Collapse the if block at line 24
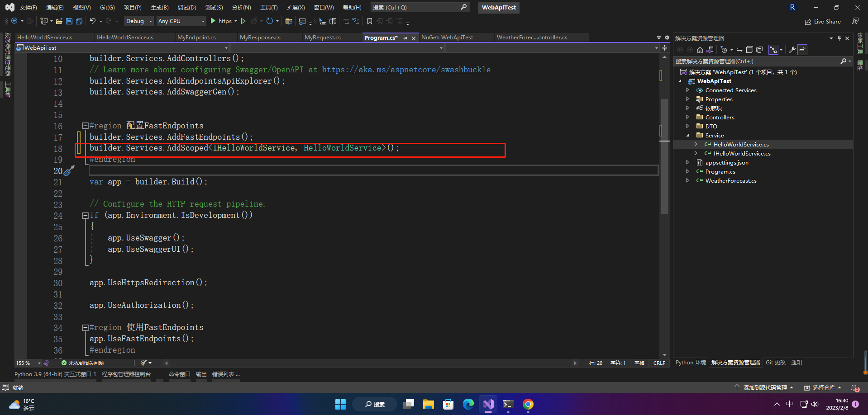This screenshot has height=415, width=868. pos(85,216)
